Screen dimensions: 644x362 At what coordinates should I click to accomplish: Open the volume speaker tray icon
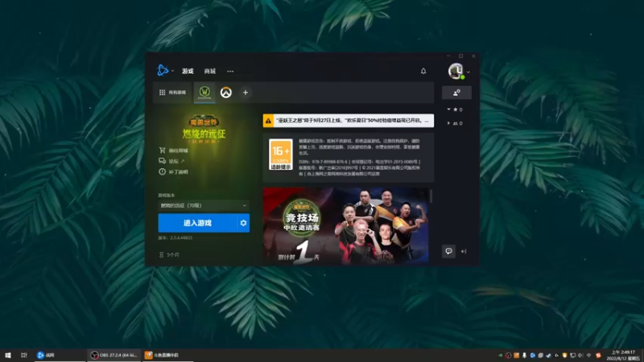[x=580, y=356]
